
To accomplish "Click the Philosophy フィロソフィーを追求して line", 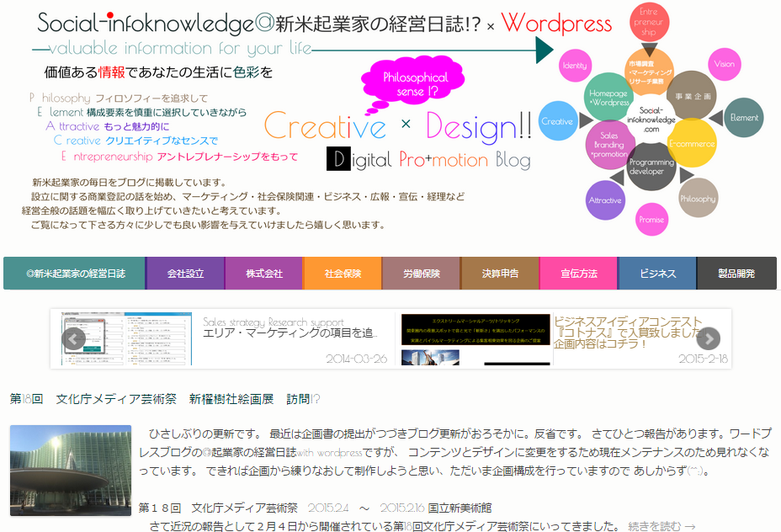I will [119, 98].
